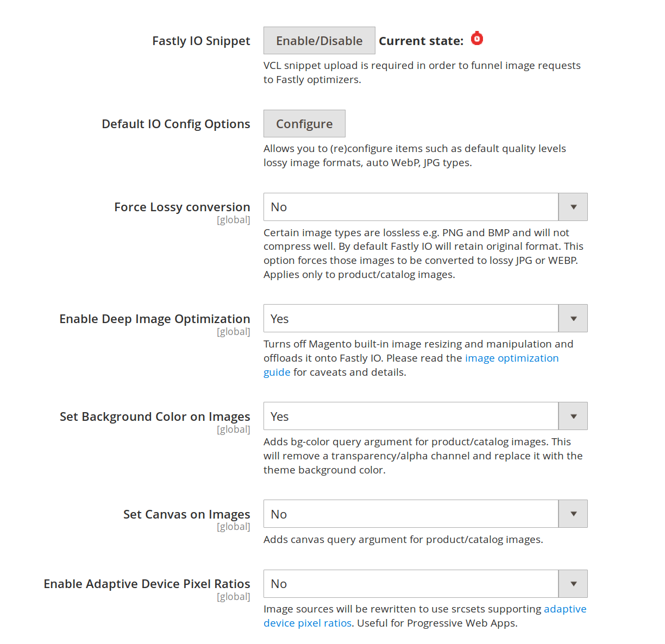Click the Force Lossy conversion label
665x644 pixels.
point(182,207)
